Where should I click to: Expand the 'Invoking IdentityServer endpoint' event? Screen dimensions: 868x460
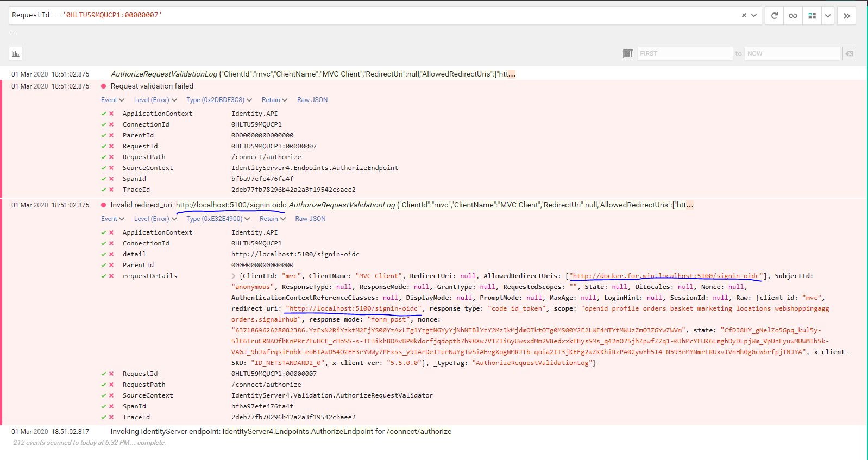[281, 431]
